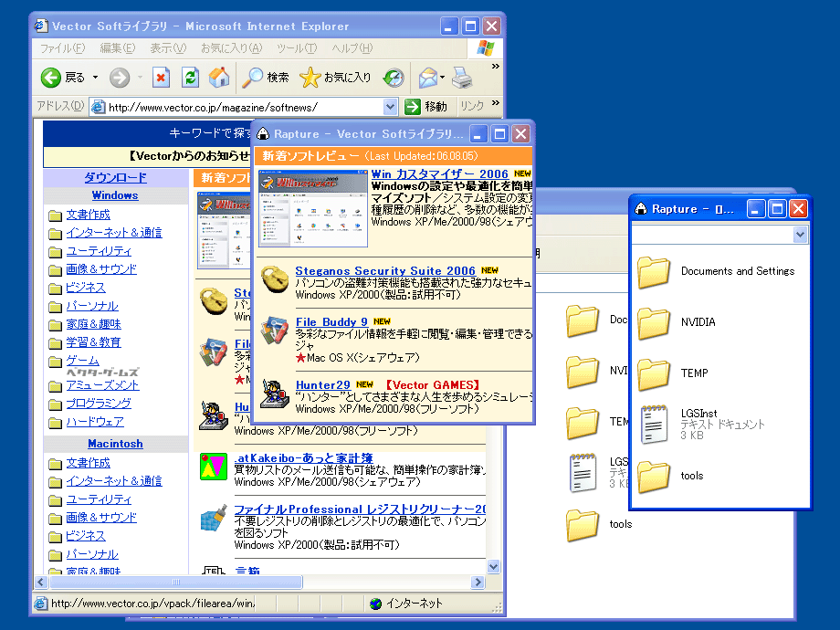Click the ゲーム folder icon in the Windows list

tap(55, 362)
